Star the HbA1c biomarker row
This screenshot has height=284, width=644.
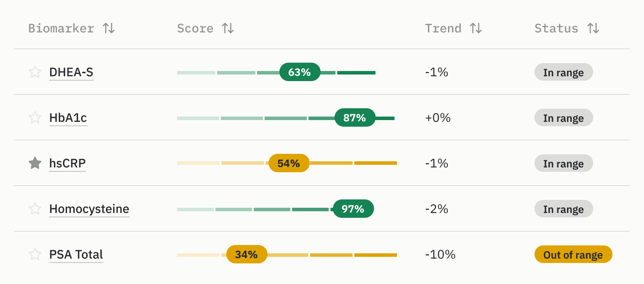pos(35,117)
